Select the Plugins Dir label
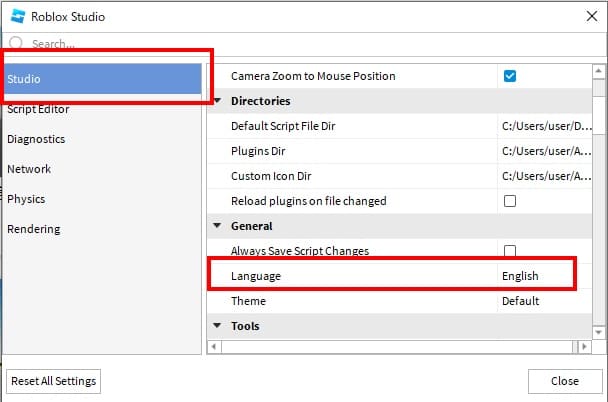The image size is (608, 402). pyautogui.click(x=258, y=151)
